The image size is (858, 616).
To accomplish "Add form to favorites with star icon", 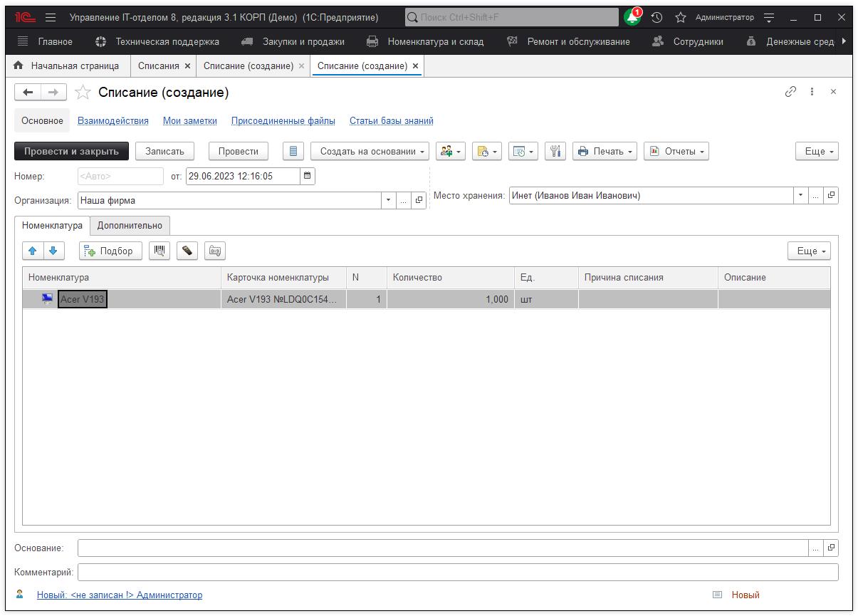I will tap(83, 93).
